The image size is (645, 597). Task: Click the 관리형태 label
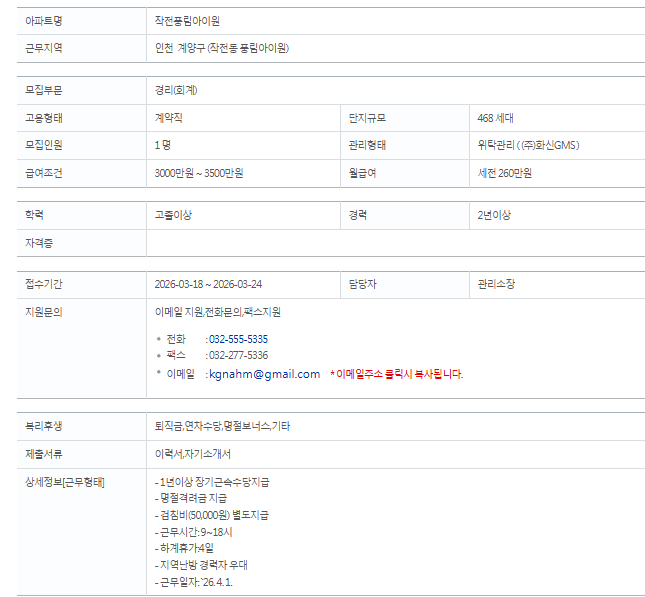367,145
